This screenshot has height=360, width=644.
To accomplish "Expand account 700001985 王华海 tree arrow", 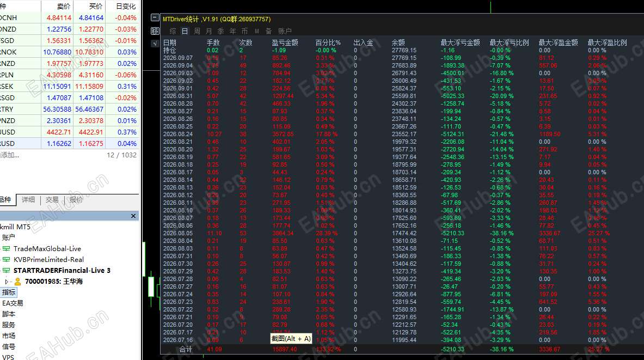I will pyautogui.click(x=7, y=282).
